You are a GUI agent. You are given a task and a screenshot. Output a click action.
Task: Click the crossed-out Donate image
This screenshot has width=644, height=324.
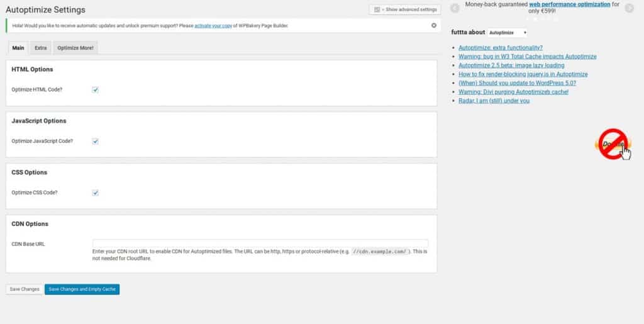click(x=614, y=144)
